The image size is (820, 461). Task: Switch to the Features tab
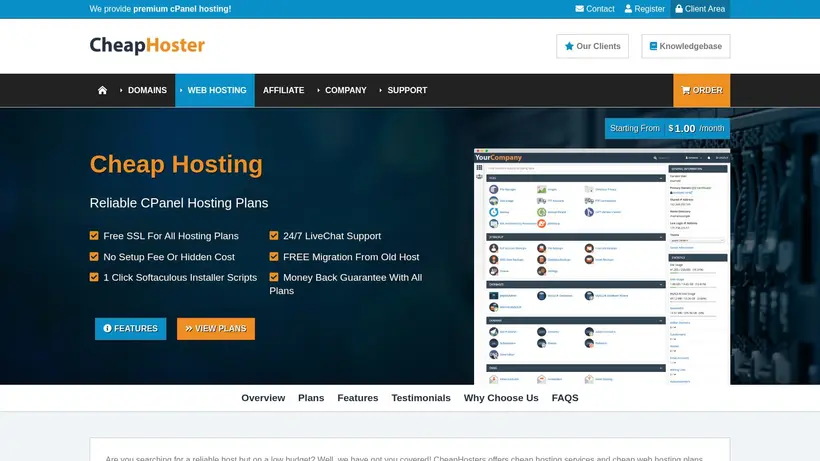358,398
